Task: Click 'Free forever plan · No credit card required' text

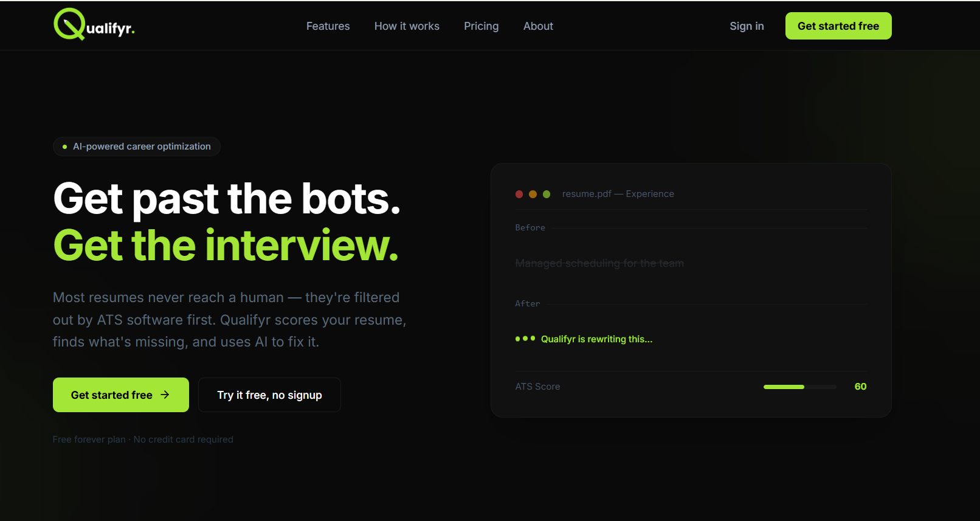Action: 143,440
